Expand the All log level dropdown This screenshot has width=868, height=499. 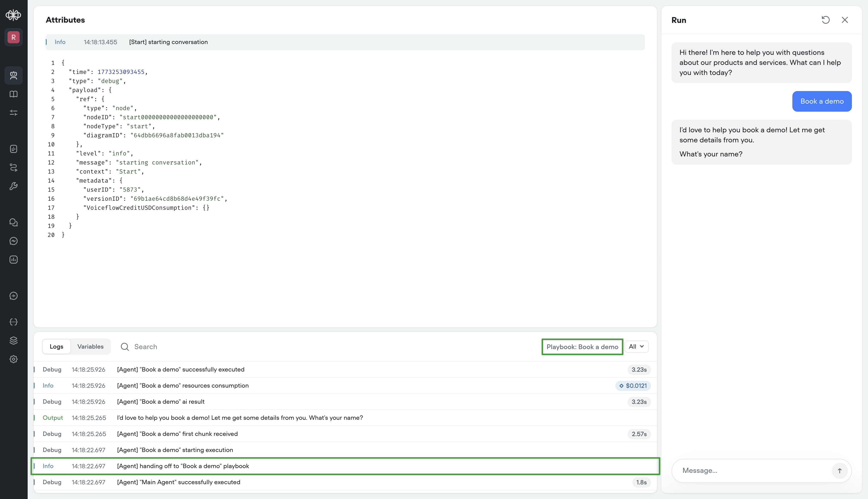(x=636, y=347)
